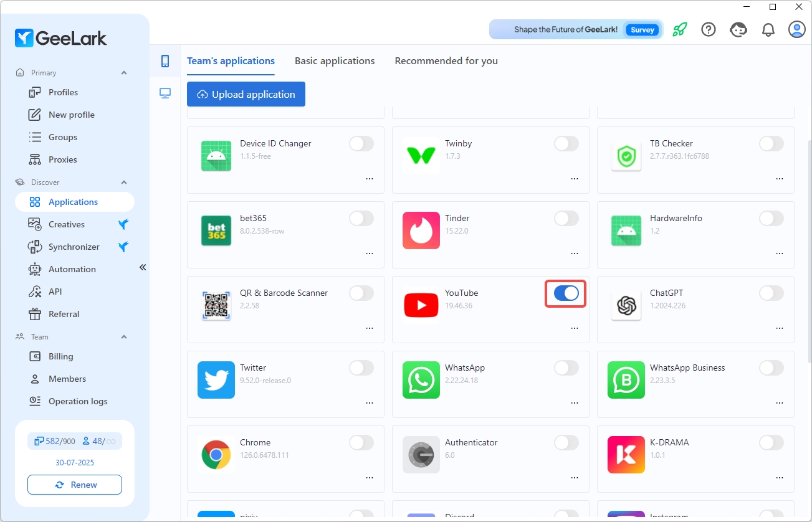Open Automation in the sidebar
Viewport: 812px width, 522px height.
(x=75, y=269)
